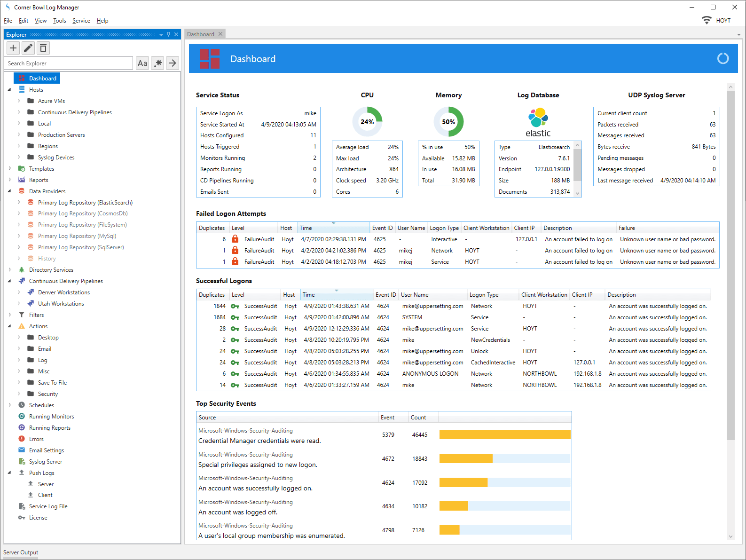Click the add new item plus icon
The height and width of the screenshot is (560, 746).
[x=13, y=48]
